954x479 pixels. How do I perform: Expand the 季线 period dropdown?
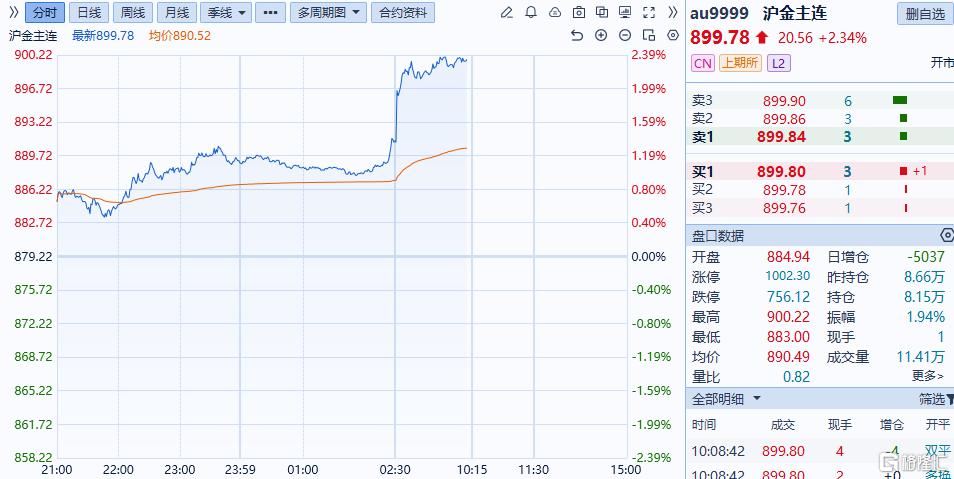point(226,13)
